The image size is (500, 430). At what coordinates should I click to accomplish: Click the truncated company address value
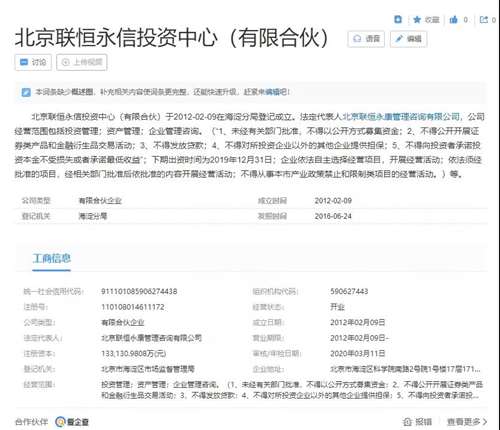pyautogui.click(x=405, y=369)
